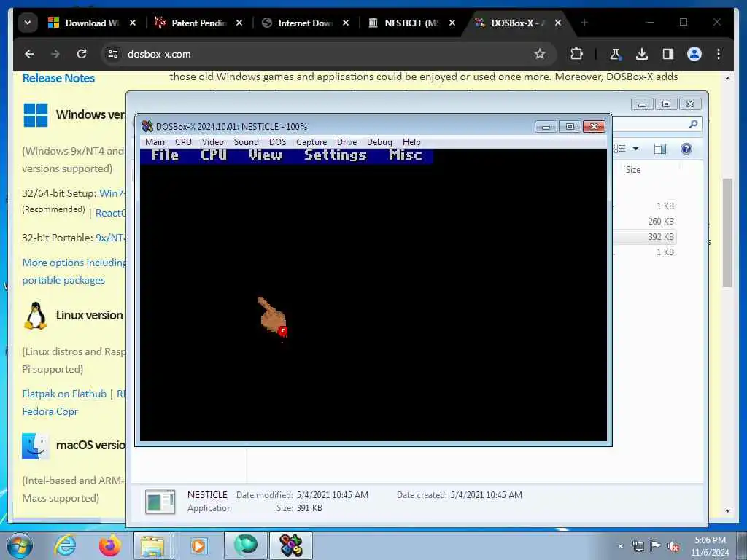Screen dimensions: 747x560
Task: Open NESTICLE's blue CPU menu
Action: pyautogui.click(x=214, y=155)
